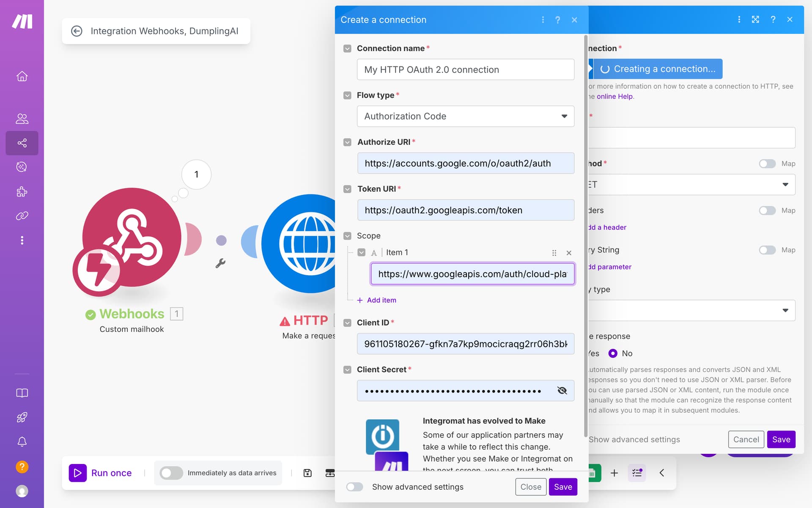Open the online Help link

(x=614, y=97)
